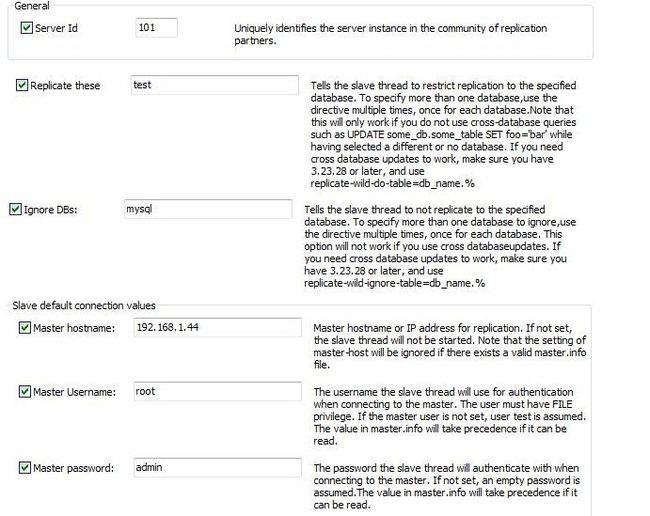Click the Master hostname description paragraph

coord(450,346)
